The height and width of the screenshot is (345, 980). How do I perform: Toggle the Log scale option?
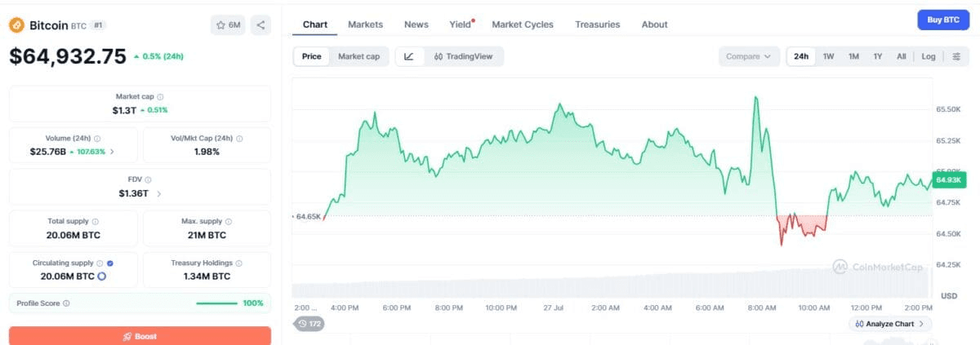tap(929, 56)
